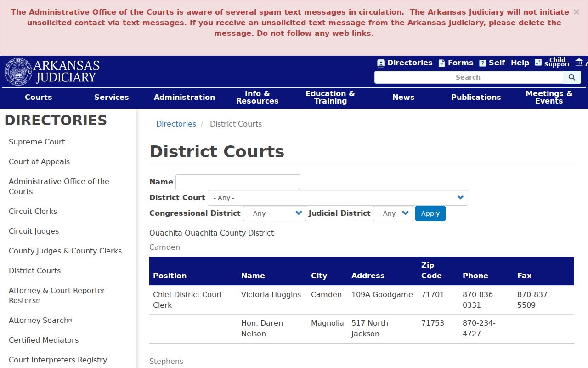Viewport: 588px width, 368px height.
Task: Open the Circuit Clerks directory
Action: coord(33,211)
